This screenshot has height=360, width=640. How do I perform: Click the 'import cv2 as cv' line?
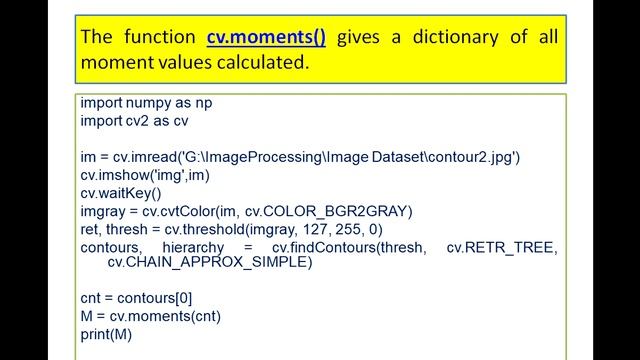134,121
